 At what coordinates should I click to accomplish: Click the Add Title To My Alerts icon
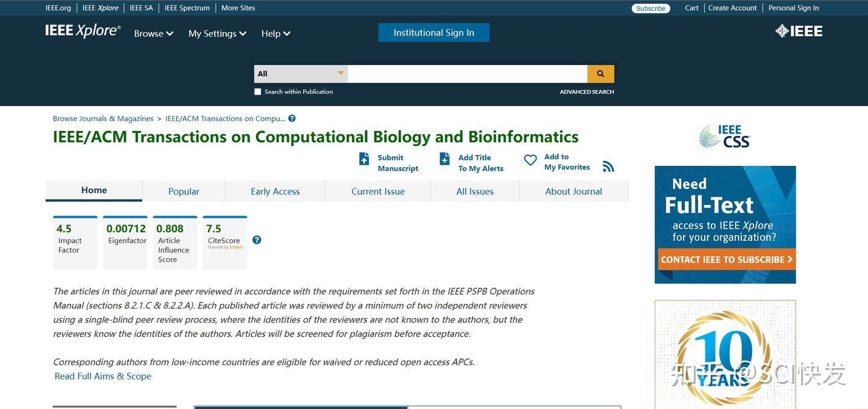coord(445,159)
